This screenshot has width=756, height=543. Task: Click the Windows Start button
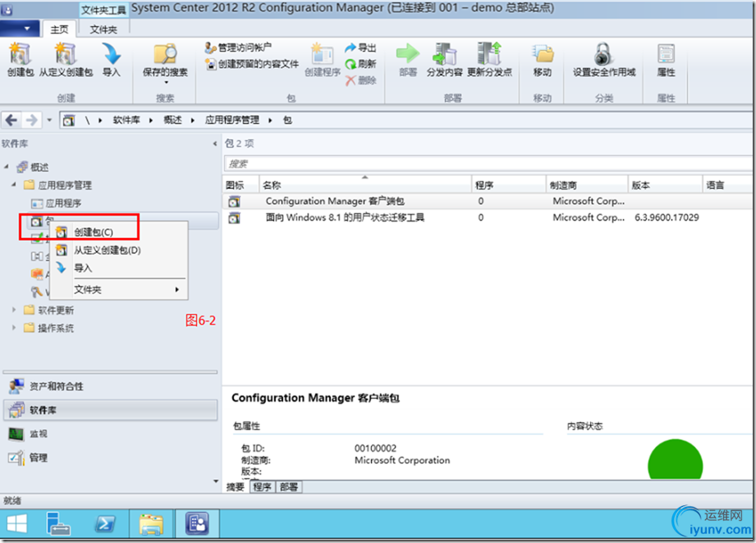(17, 523)
